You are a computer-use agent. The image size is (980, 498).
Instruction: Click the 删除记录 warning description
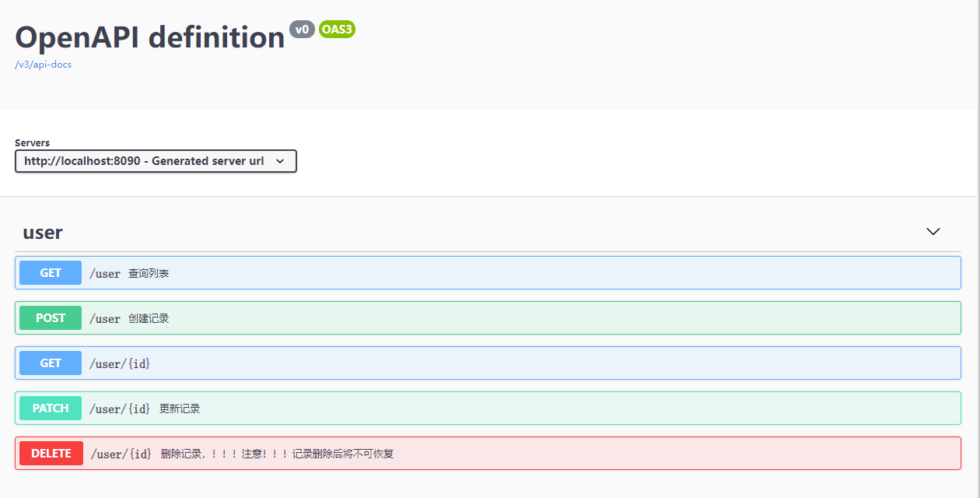278,454
